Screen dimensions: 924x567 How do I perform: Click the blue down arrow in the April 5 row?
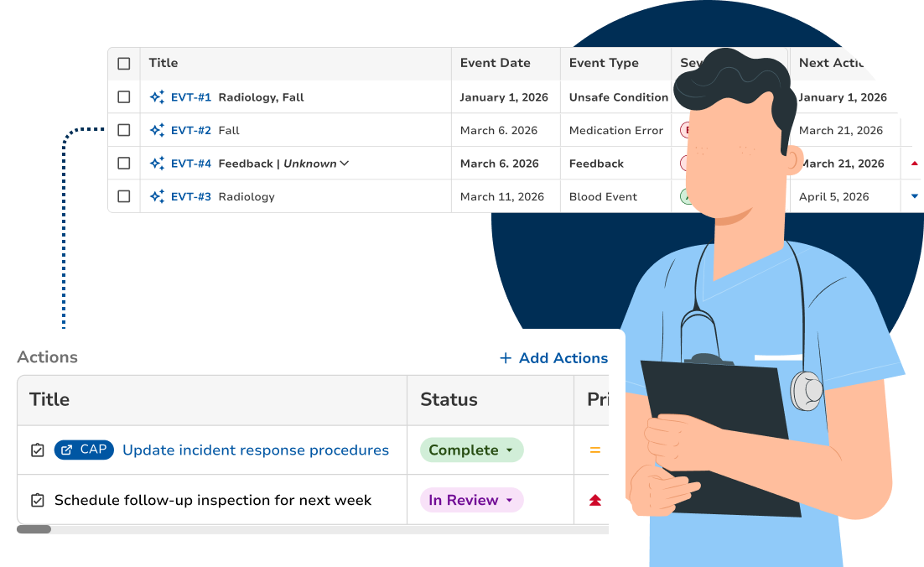tap(915, 196)
